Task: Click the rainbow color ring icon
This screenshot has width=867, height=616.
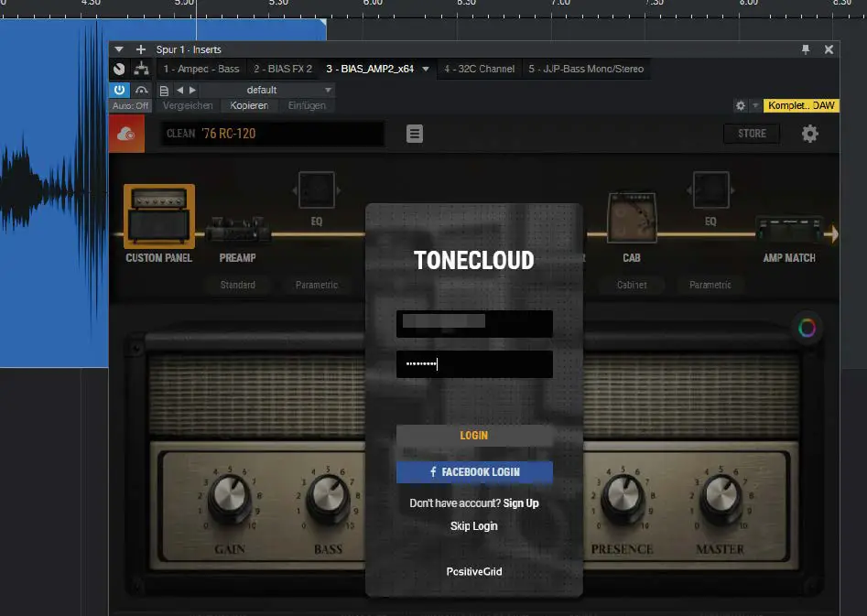Action: [807, 327]
